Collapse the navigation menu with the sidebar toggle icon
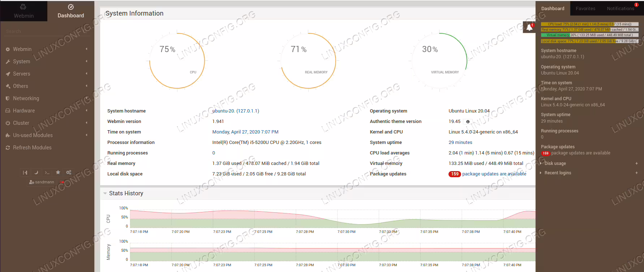 [x=25, y=173]
